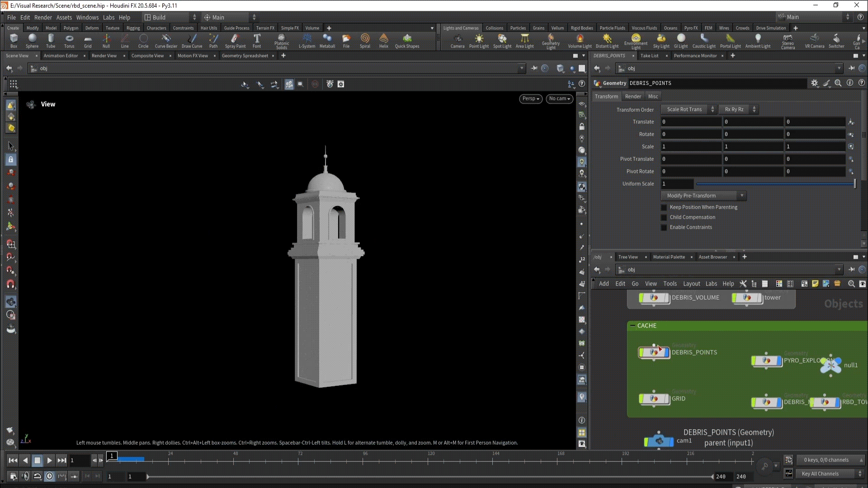Click the L-System shelf tool
This screenshot has height=488, width=868.
(x=307, y=40)
